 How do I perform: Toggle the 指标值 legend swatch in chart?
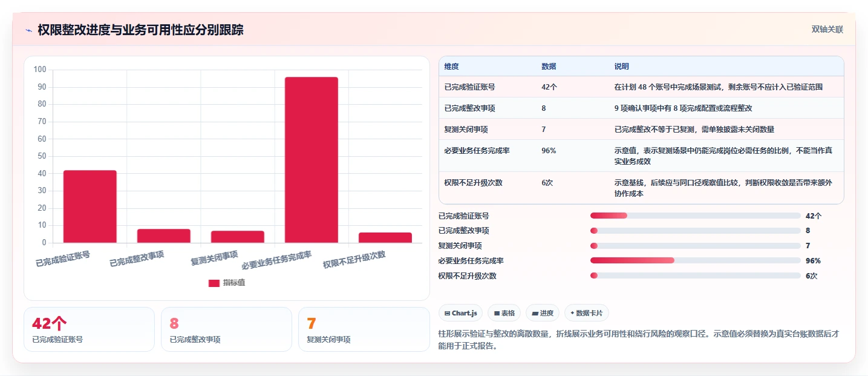[214, 283]
